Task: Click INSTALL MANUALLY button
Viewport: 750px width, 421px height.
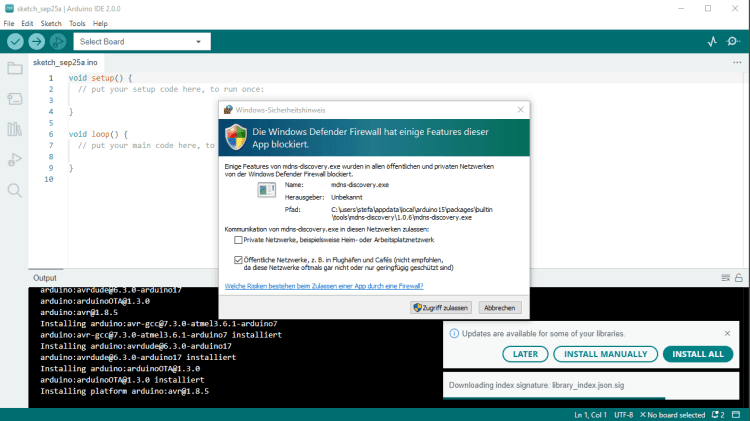Action: point(606,354)
